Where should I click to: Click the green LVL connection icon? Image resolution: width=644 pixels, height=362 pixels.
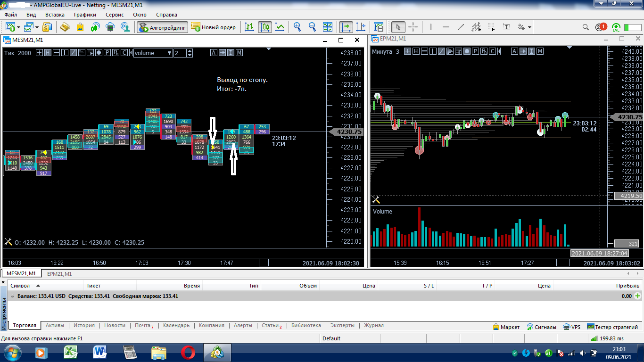[x=616, y=27]
